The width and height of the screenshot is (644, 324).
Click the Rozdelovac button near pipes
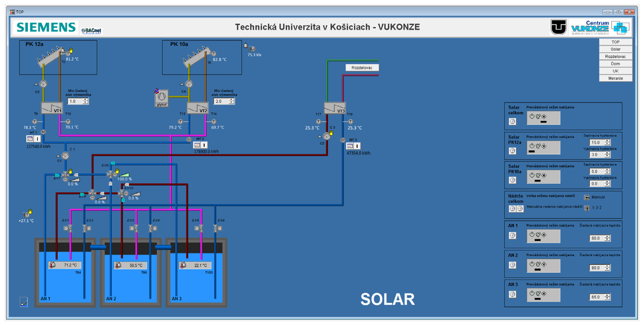click(x=362, y=68)
